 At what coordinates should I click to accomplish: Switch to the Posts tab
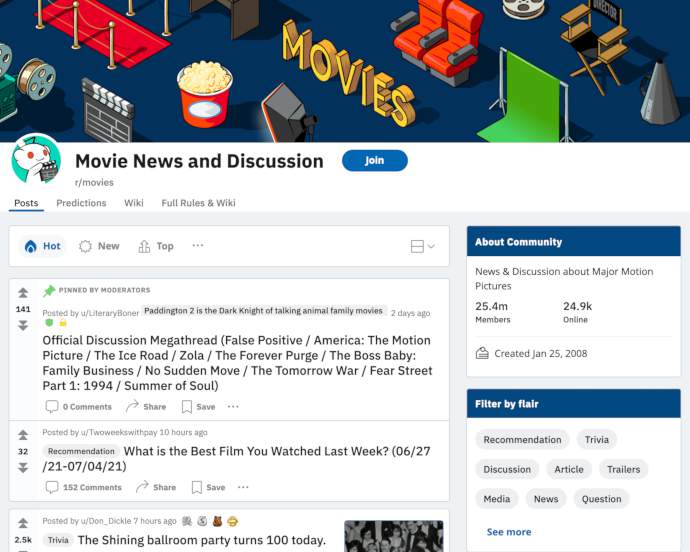[x=26, y=203]
